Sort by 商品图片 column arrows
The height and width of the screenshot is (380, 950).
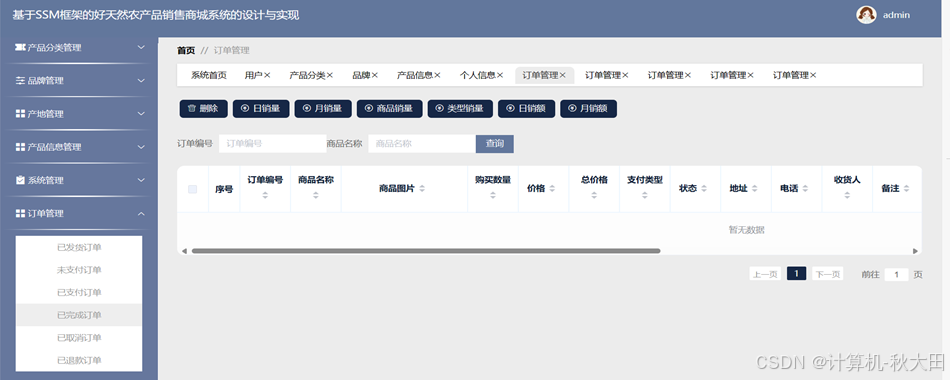click(422, 188)
